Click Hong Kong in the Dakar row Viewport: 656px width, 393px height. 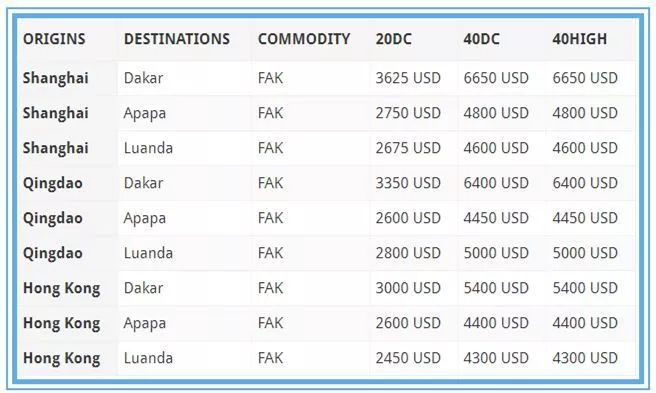tap(62, 288)
